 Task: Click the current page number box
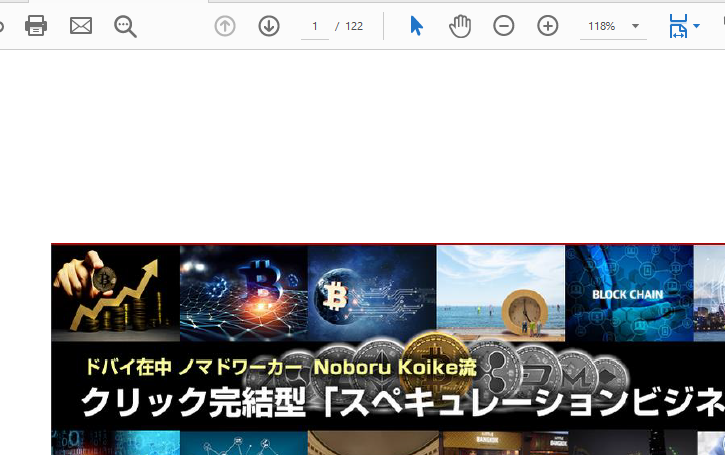pos(315,26)
